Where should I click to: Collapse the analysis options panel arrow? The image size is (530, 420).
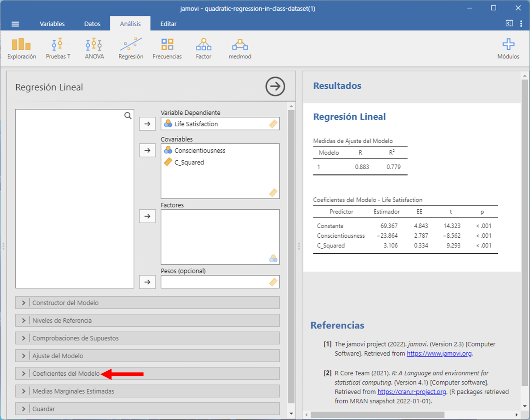(275, 86)
